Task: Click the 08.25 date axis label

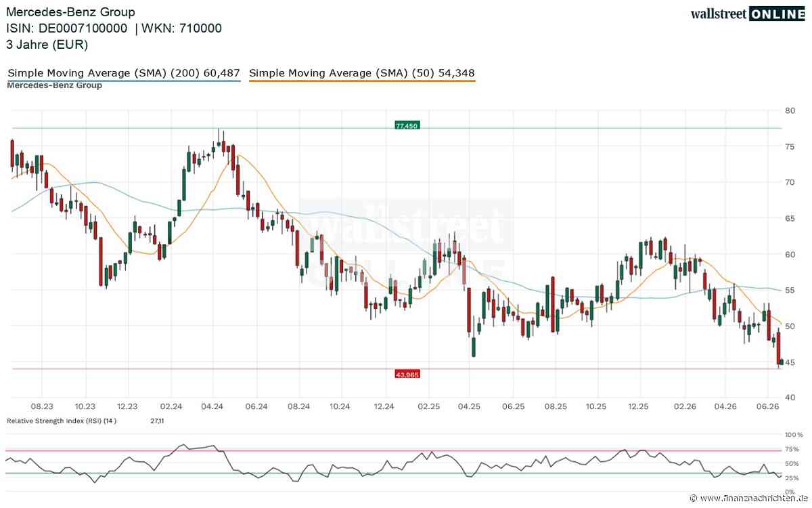Action: tap(555, 406)
